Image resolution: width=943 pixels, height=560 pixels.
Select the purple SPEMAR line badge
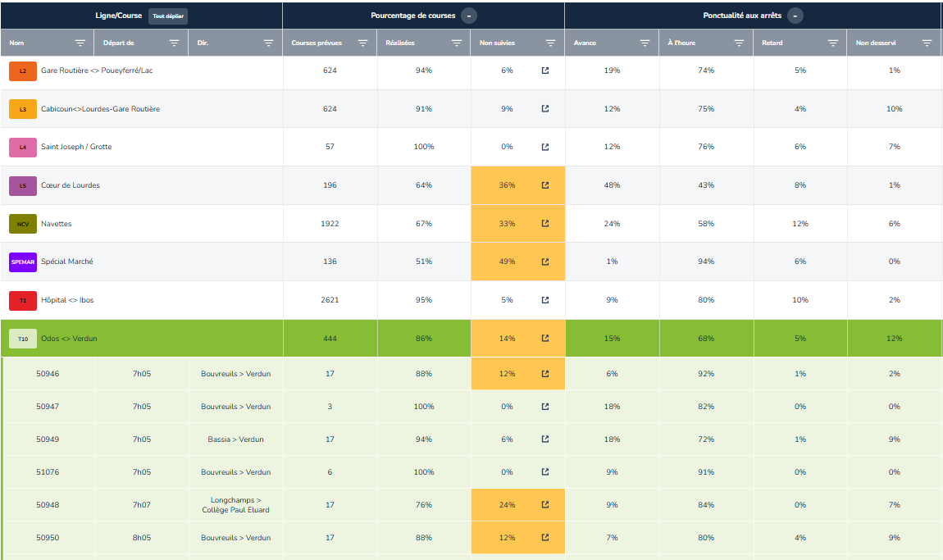pos(23,262)
